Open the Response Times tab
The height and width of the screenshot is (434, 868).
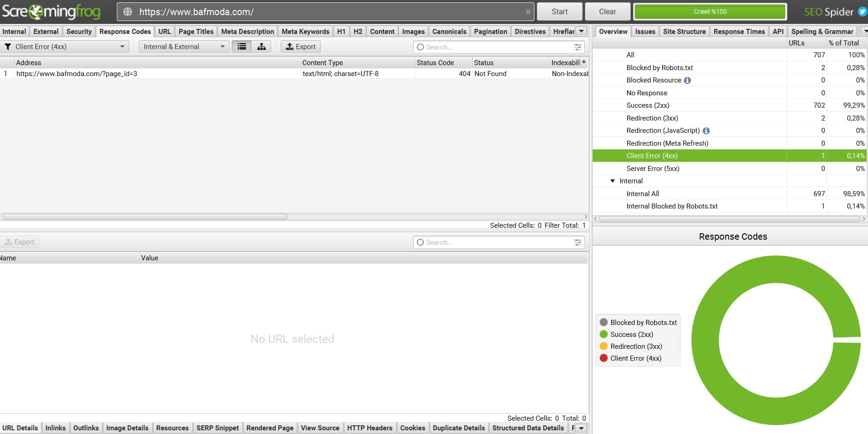[x=739, y=31]
